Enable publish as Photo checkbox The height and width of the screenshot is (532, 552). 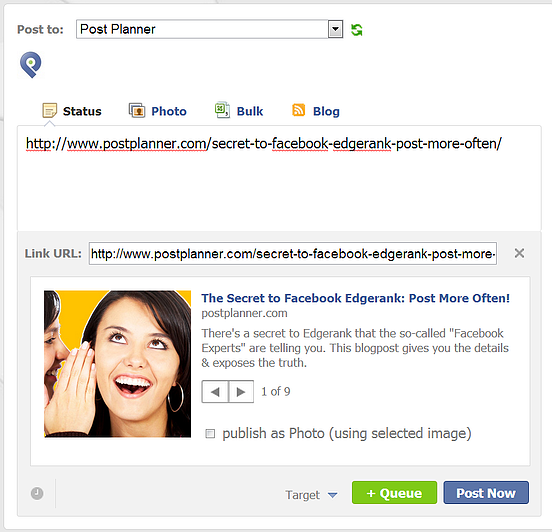tap(210, 433)
